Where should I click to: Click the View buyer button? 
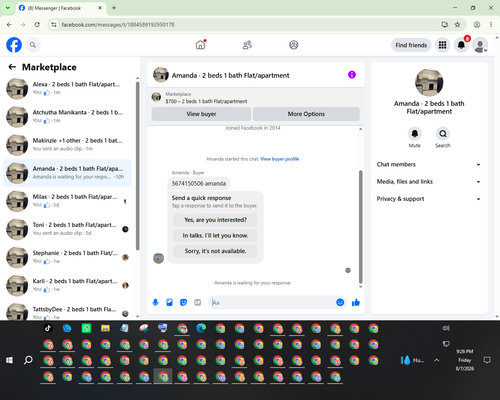tap(201, 114)
